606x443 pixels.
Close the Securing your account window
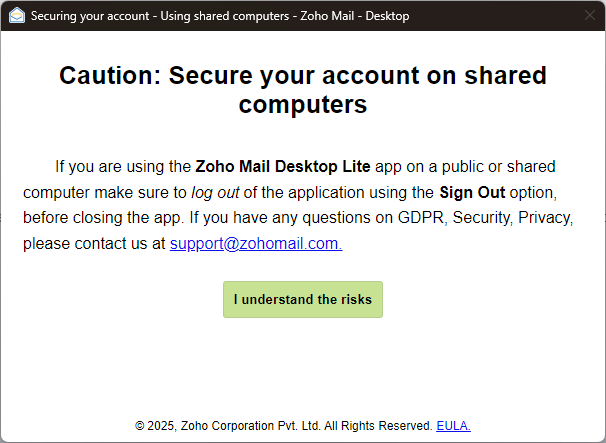(589, 17)
